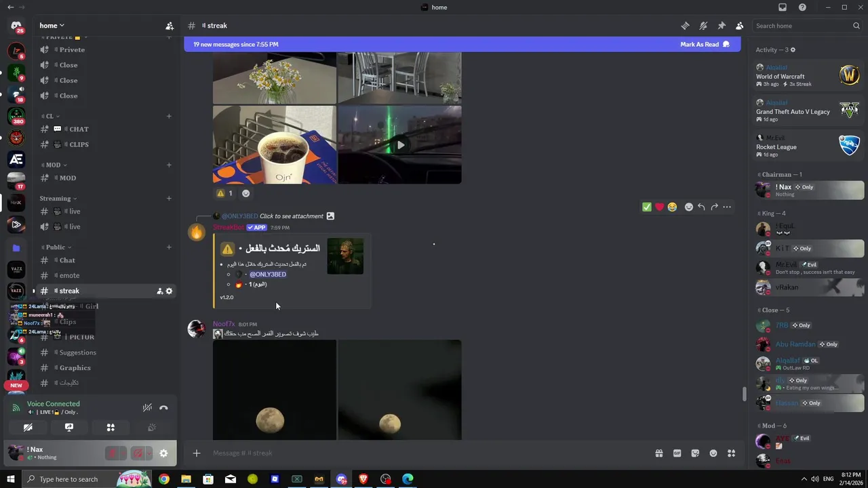Open more message options ellipsis

(x=727, y=207)
